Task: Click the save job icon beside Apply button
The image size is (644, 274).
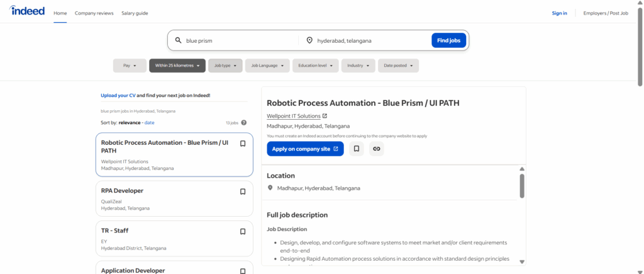Action: pos(357,149)
